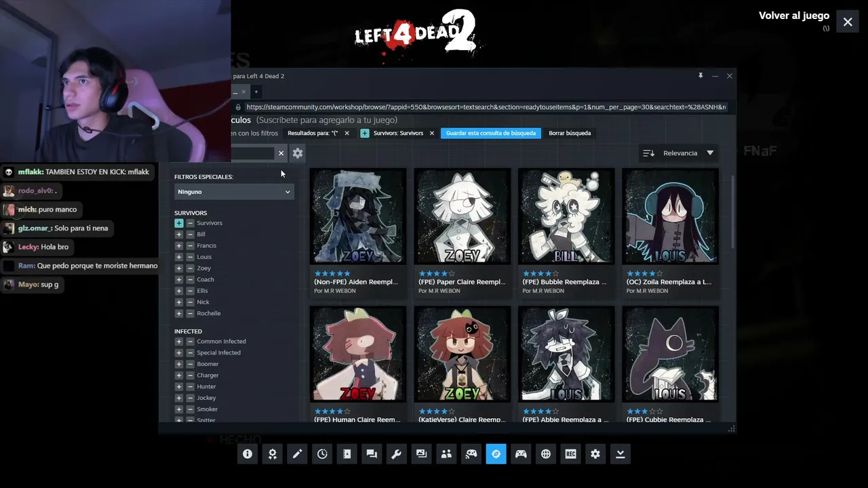Open search options gear beside search box
The width and height of the screenshot is (868, 488).
click(298, 153)
